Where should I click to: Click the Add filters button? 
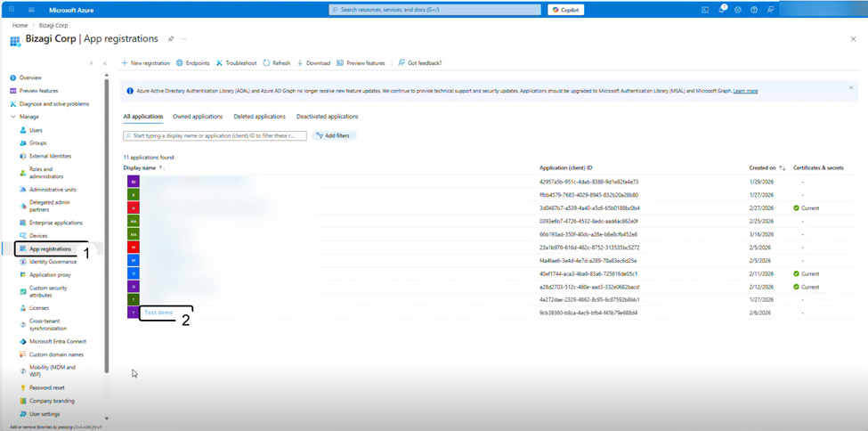point(335,135)
